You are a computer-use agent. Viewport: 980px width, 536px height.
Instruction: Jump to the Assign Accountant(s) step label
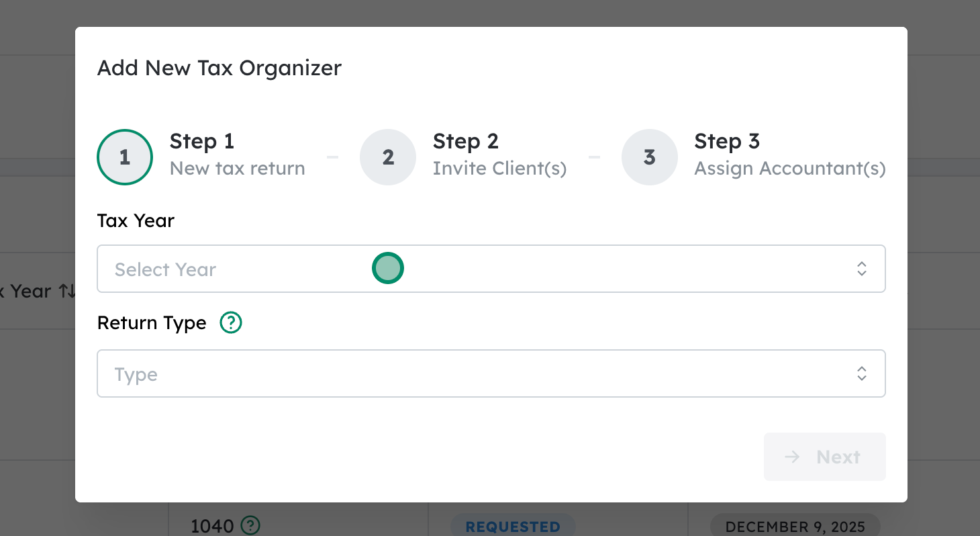point(789,168)
